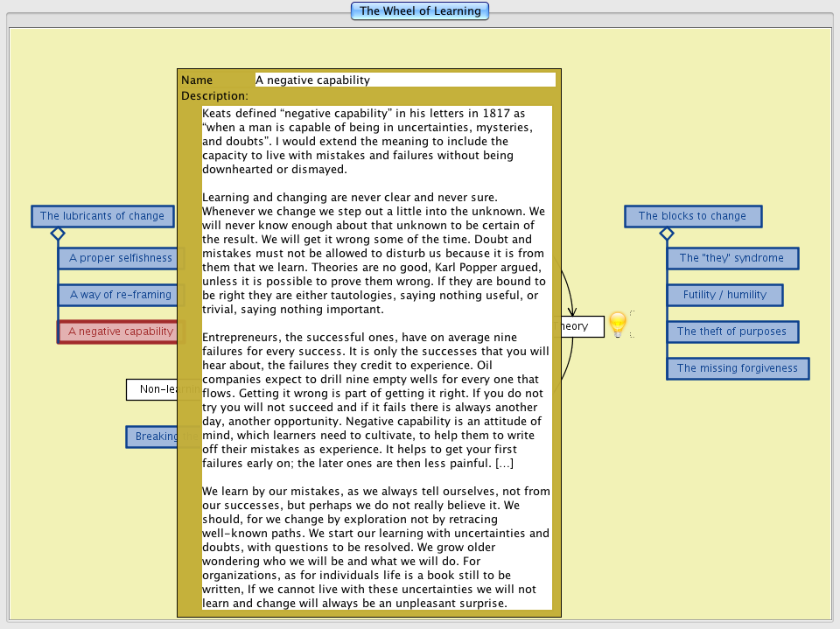The image size is (840, 629).
Task: Click the Name field containing A negative capability
Action: (x=404, y=80)
